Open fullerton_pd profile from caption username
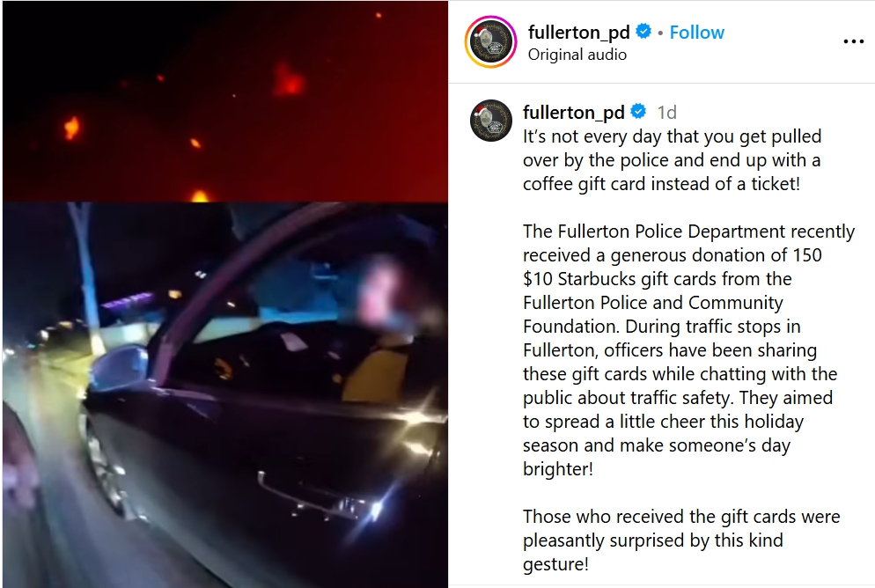875x588 pixels. (574, 112)
